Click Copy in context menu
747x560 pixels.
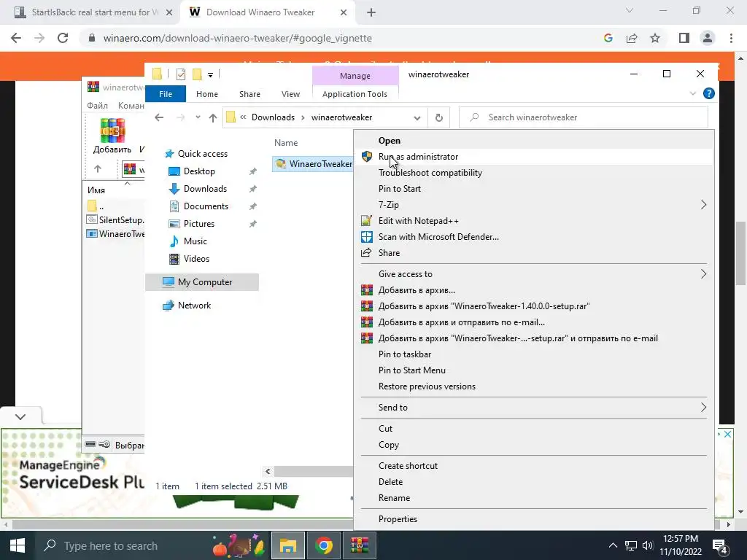pos(533,445)
